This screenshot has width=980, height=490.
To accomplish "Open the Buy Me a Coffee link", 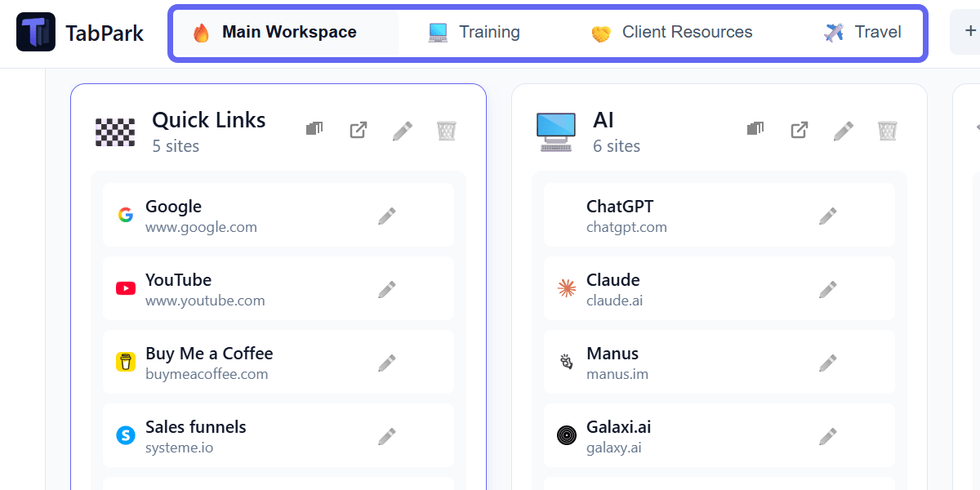I will pyautogui.click(x=278, y=363).
